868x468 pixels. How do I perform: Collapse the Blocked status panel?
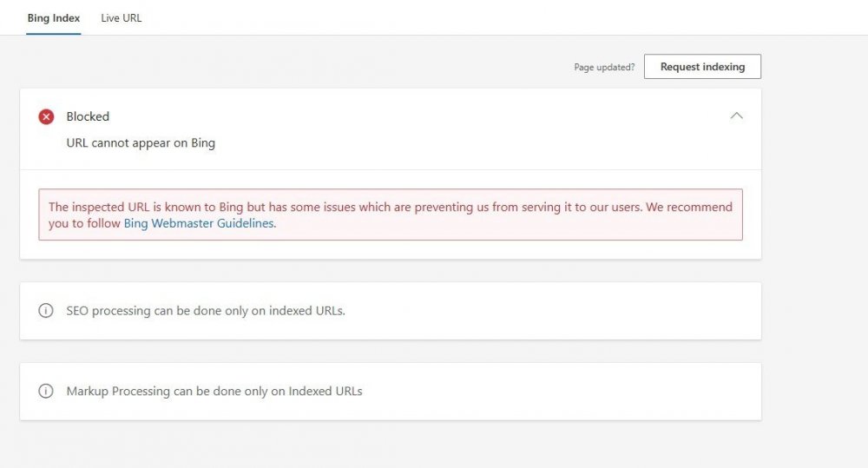(x=736, y=115)
